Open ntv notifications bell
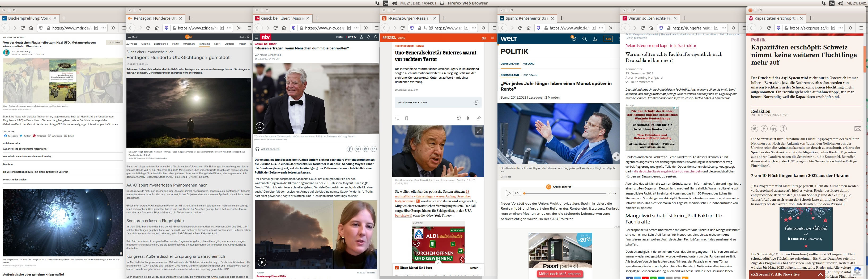 coord(369,37)
